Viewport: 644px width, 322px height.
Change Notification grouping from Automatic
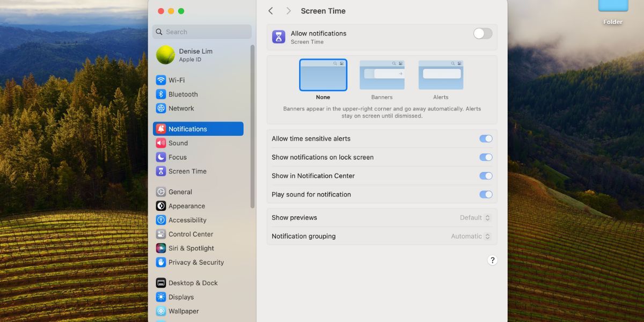470,236
